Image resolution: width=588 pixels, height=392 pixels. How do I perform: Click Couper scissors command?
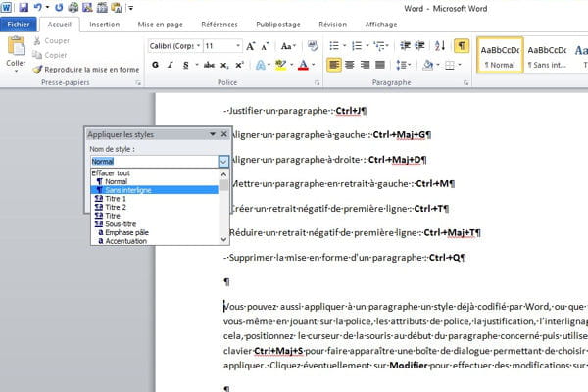52,41
